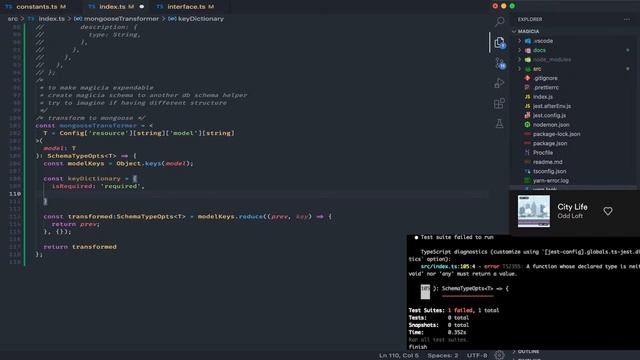Expand the node_modules folder
640x360 pixels.
click(552, 60)
